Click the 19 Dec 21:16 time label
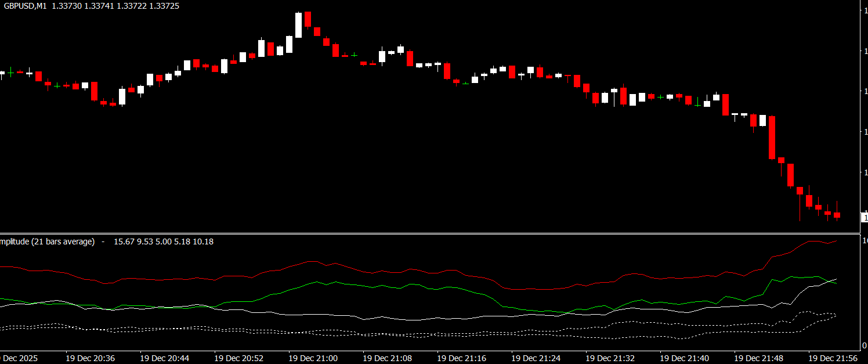868x364 pixels. point(461,358)
